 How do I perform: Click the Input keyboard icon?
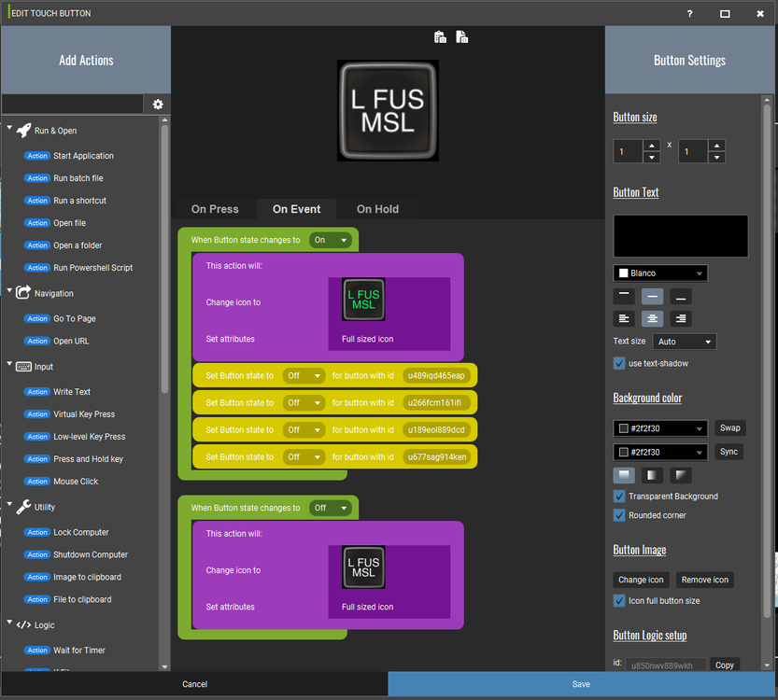(24, 367)
